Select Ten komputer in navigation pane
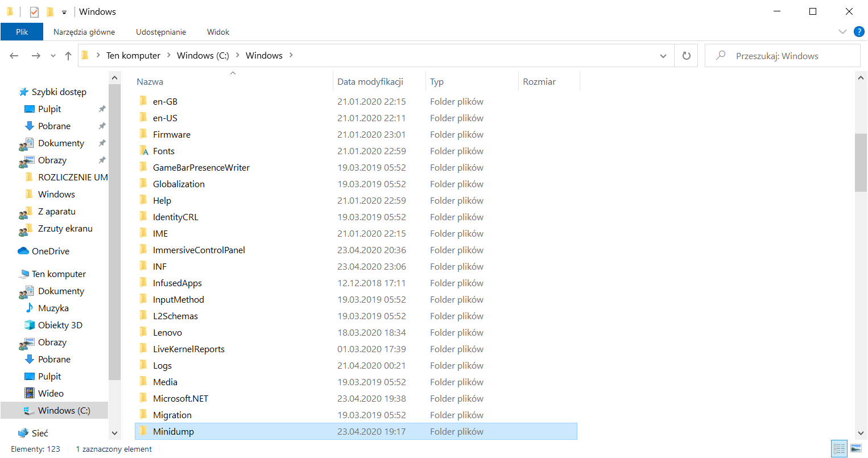 [59, 274]
